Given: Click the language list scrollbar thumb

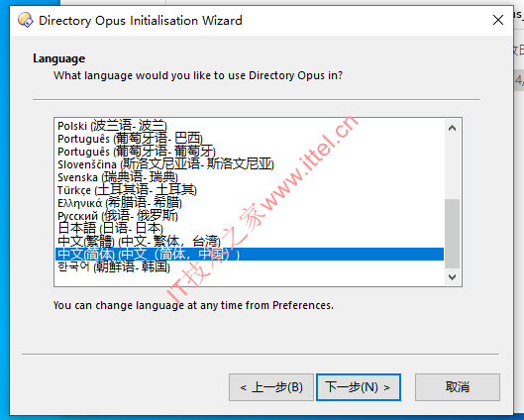Looking at the screenshot, I should pyautogui.click(x=452, y=234).
